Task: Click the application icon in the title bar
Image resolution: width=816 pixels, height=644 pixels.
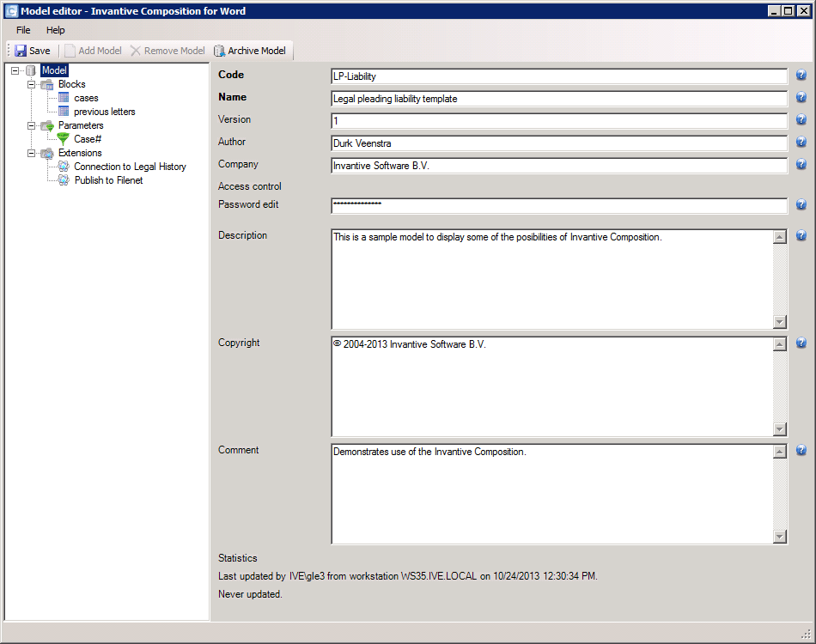Action: coord(11,11)
